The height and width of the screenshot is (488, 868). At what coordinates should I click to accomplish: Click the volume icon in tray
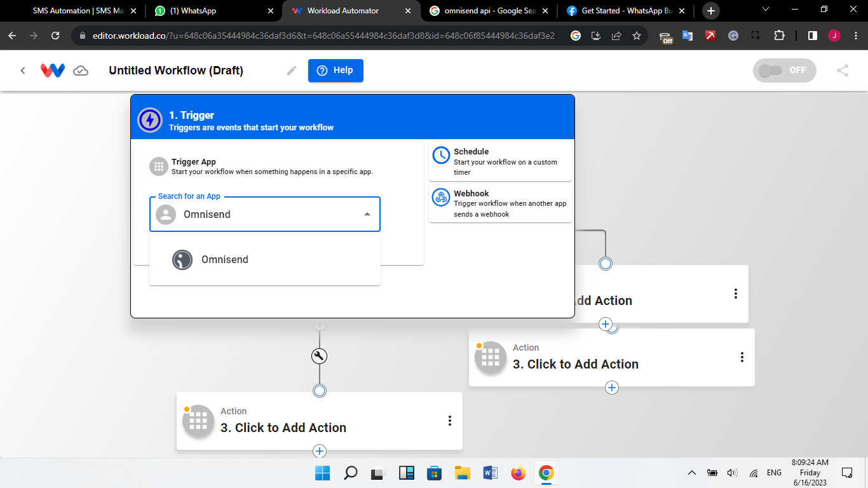pyautogui.click(x=733, y=473)
